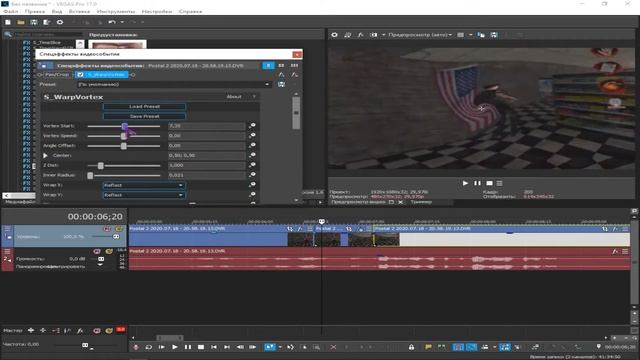Expand the Center parameter triangle
This screenshot has width=640, height=360.
click(45, 156)
